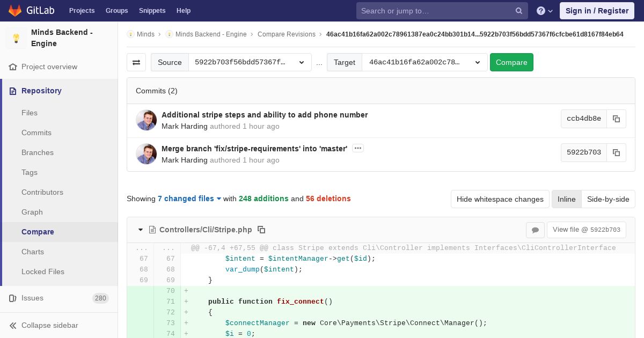Click Compare Revisions breadcrumb link

click(287, 34)
